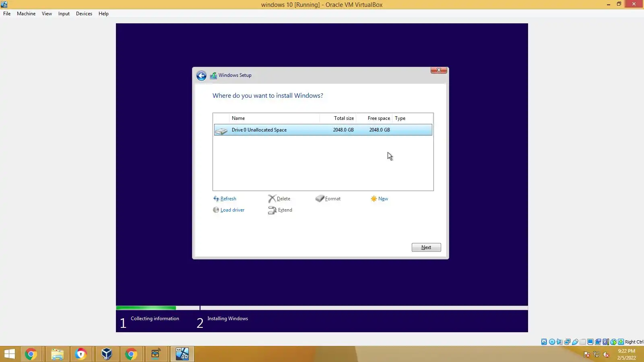This screenshot has height=362, width=644.
Task: Open Chrome icon beside the Start button
Action: 31,354
